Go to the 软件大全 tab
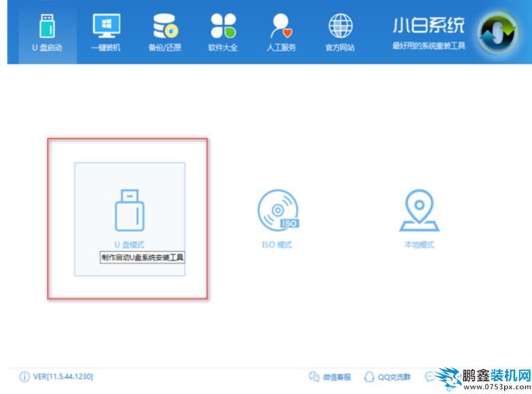Image resolution: width=532 pixels, height=394 pixels. coord(223,33)
